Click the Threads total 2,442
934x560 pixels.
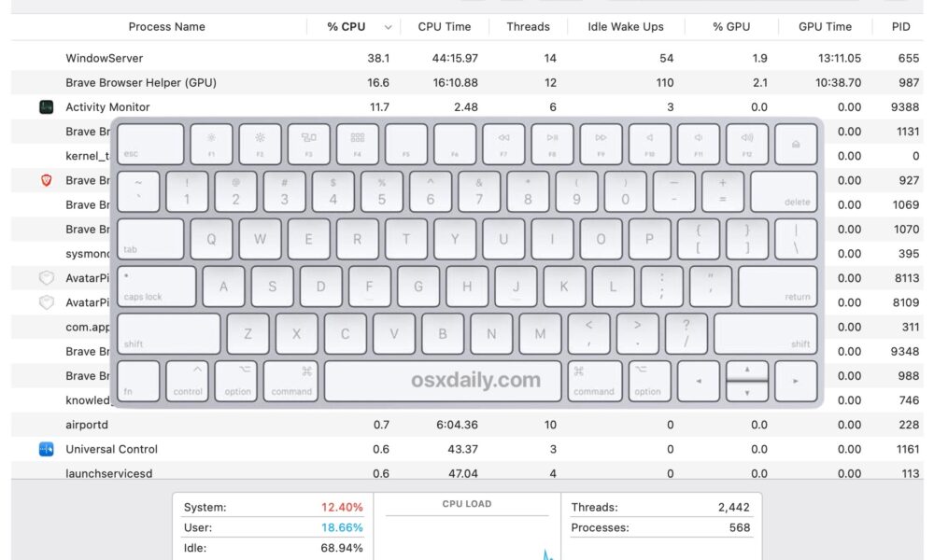tap(734, 507)
